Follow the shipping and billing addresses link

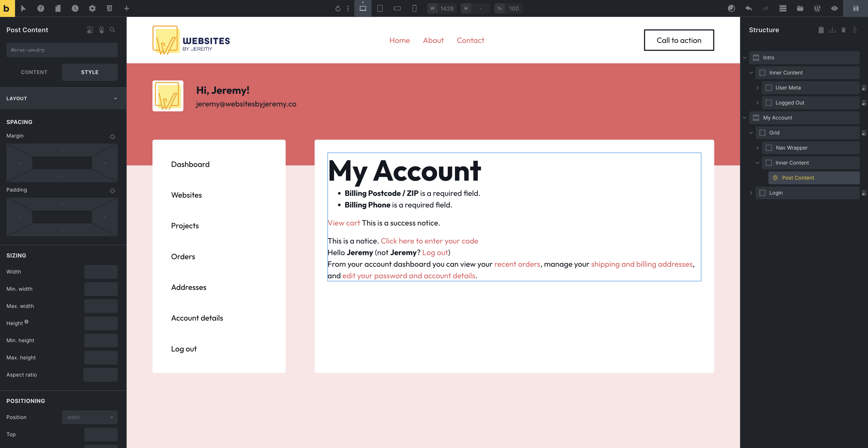tap(642, 264)
